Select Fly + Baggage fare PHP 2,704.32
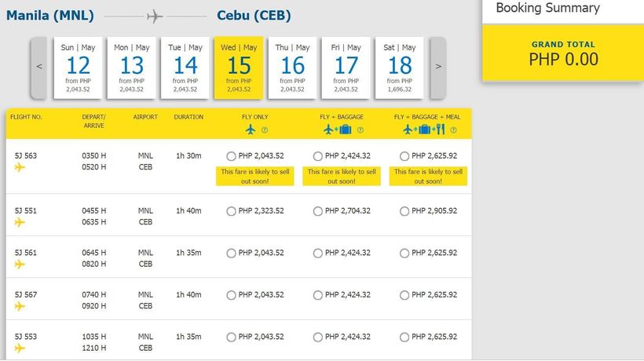Viewport: 644px width, 361px height. (318, 211)
